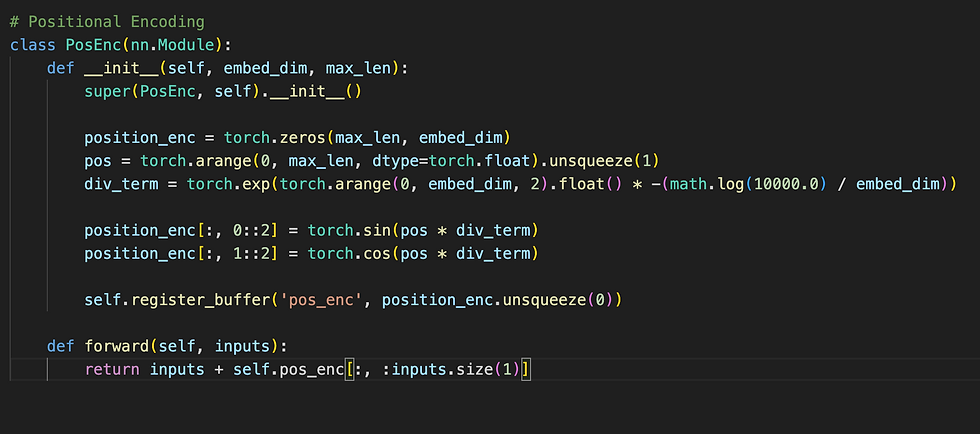Viewport: 980px width, 434px height.
Task: Click 'zeros' in torch.zeros call
Action: click(302, 138)
